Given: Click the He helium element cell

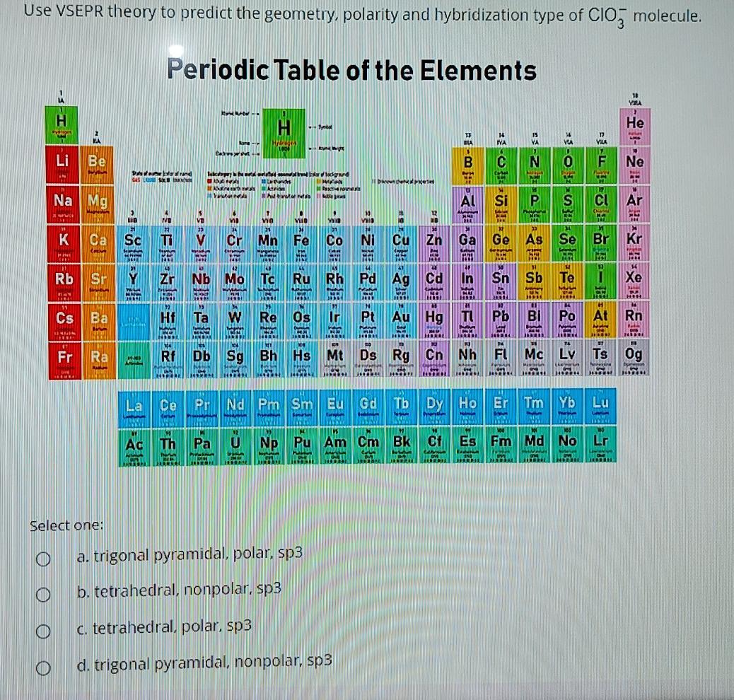Looking at the screenshot, I should coord(635,127).
